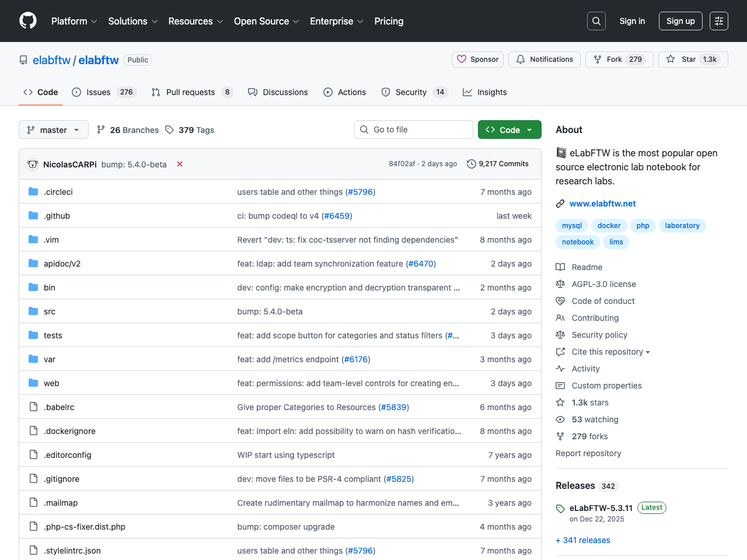Image resolution: width=747 pixels, height=560 pixels.
Task: Open the search icon in the top bar
Action: pos(596,20)
